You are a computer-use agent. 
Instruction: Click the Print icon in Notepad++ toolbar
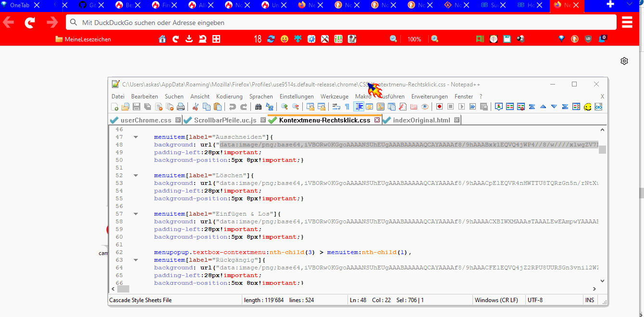tap(181, 107)
